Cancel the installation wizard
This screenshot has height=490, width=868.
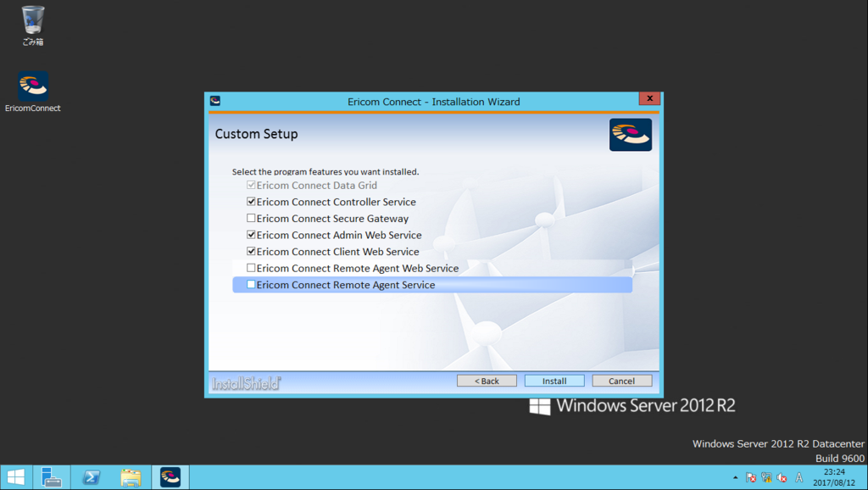pyautogui.click(x=621, y=381)
